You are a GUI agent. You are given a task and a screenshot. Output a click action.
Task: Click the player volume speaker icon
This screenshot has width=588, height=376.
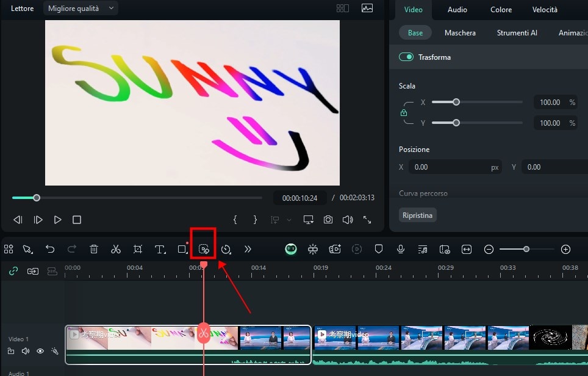point(348,220)
